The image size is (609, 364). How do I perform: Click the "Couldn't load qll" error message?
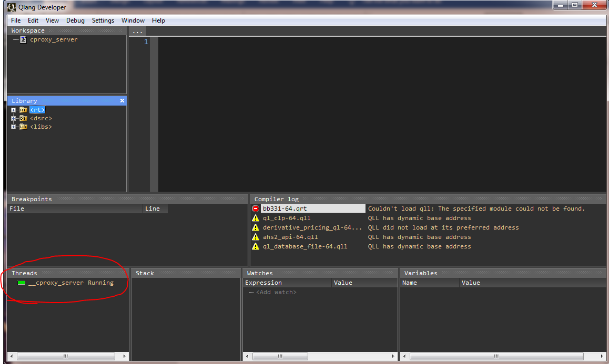click(476, 209)
